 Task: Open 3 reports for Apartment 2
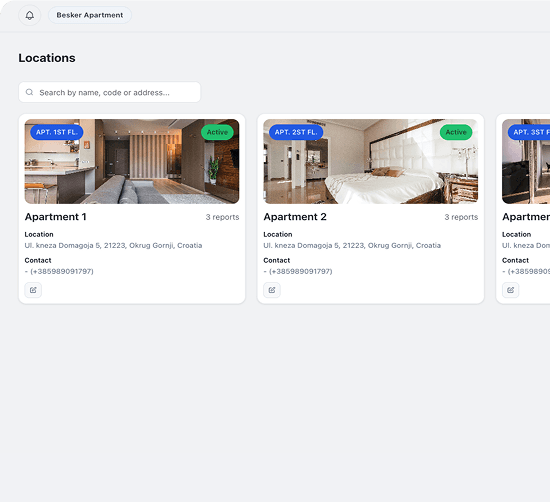461,217
